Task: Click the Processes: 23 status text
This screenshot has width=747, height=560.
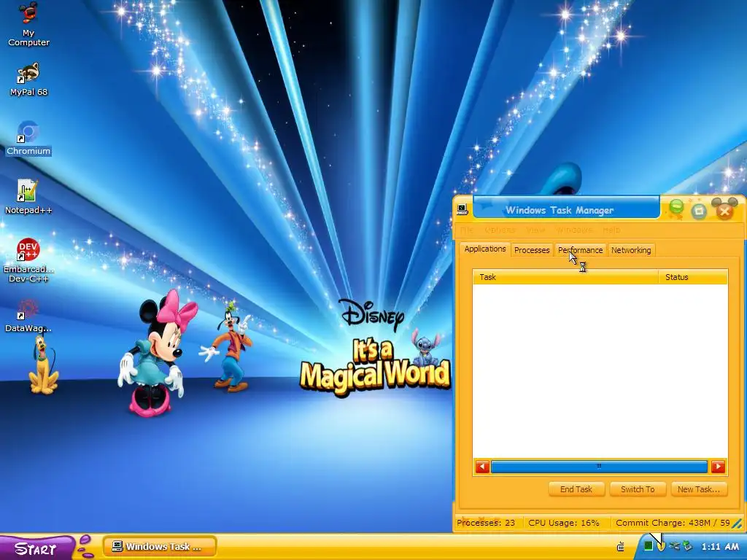Action: 486,523
